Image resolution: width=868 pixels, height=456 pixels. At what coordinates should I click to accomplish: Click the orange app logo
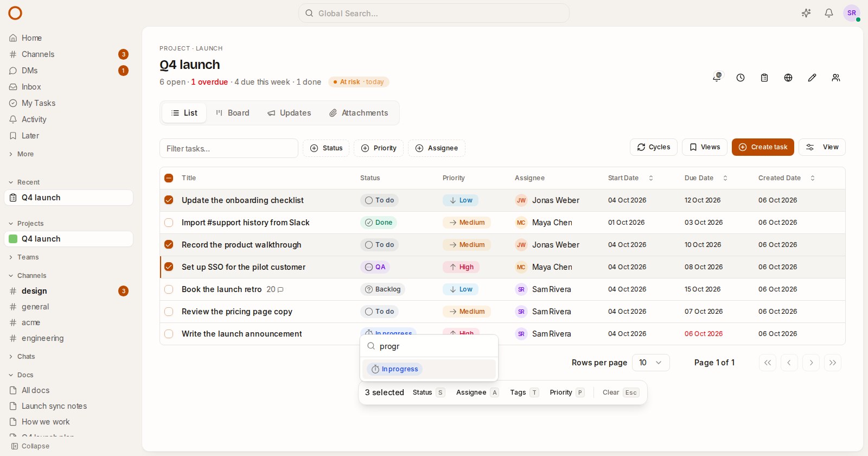point(15,13)
